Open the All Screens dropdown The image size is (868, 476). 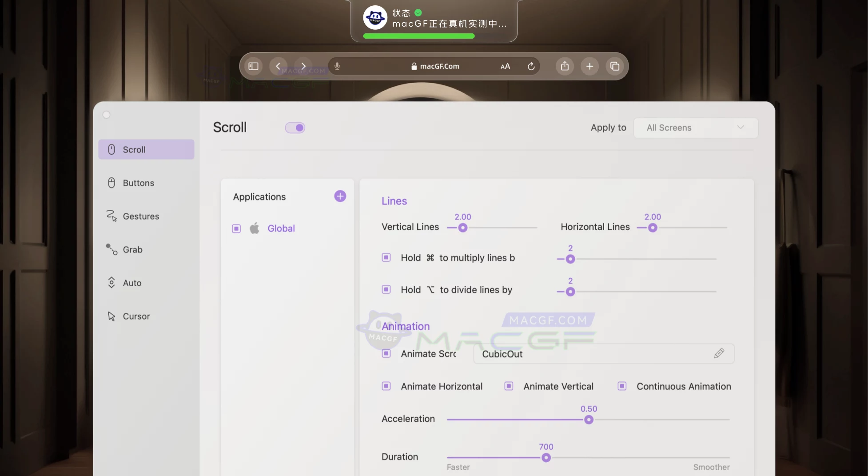(x=696, y=128)
